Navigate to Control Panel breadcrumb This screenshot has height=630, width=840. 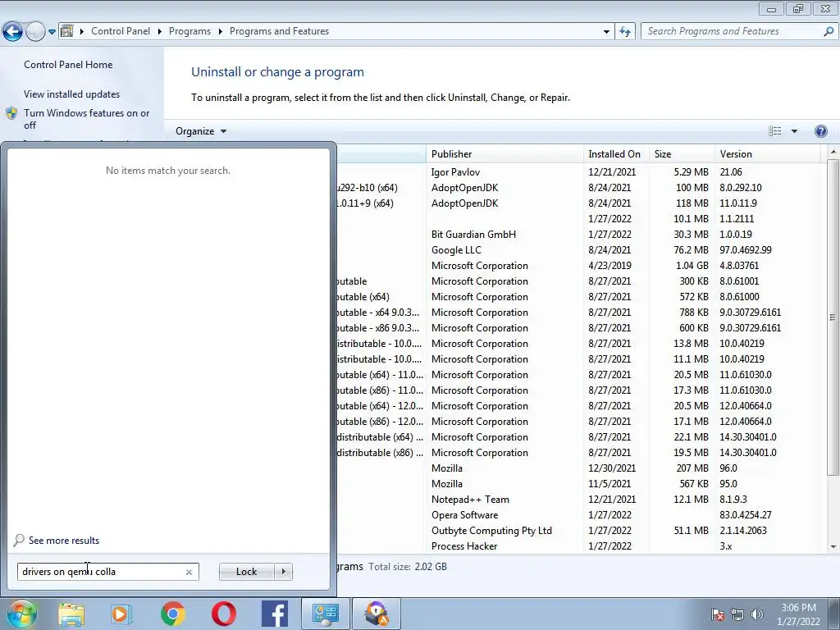(121, 31)
